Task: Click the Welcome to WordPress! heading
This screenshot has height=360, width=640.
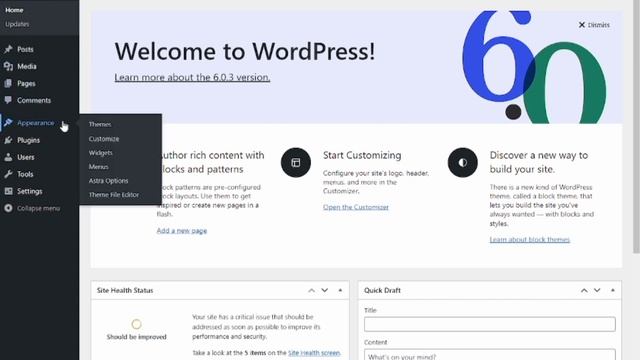Action: [x=244, y=51]
